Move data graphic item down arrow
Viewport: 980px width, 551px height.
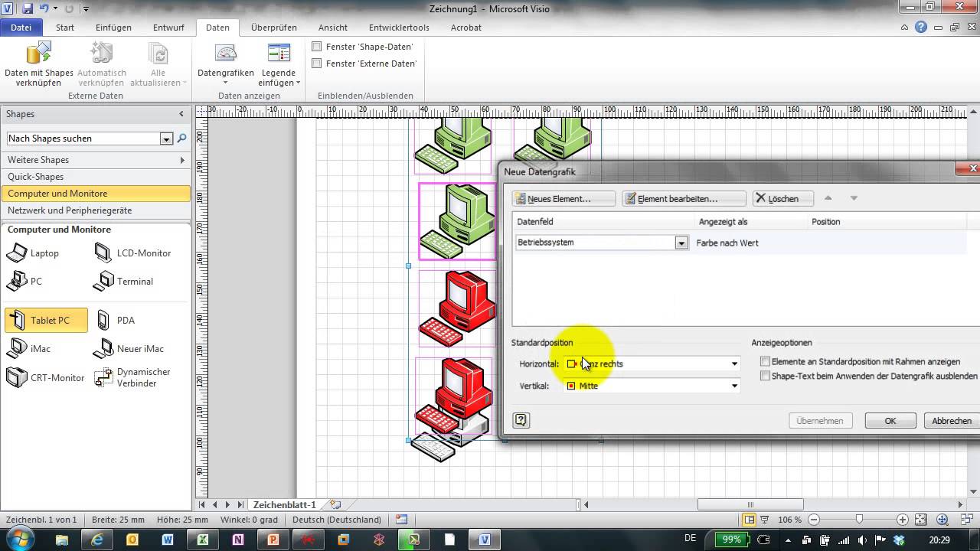(x=854, y=198)
